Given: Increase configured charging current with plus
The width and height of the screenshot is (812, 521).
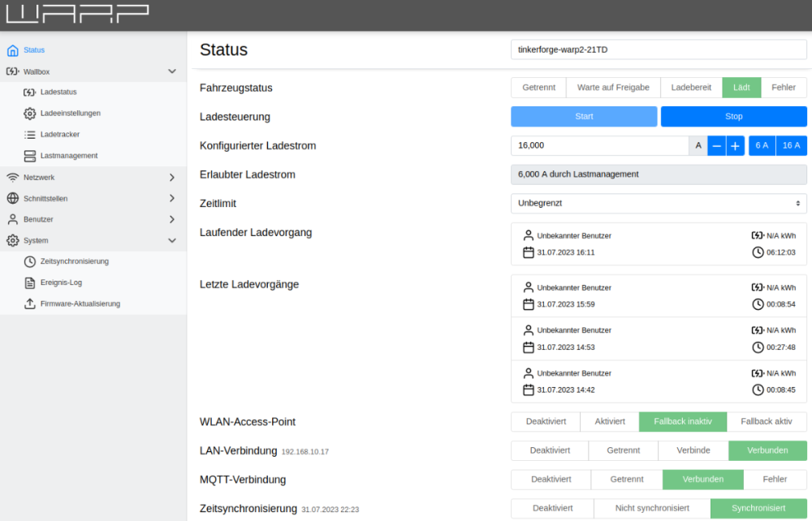Looking at the screenshot, I should click(x=735, y=146).
